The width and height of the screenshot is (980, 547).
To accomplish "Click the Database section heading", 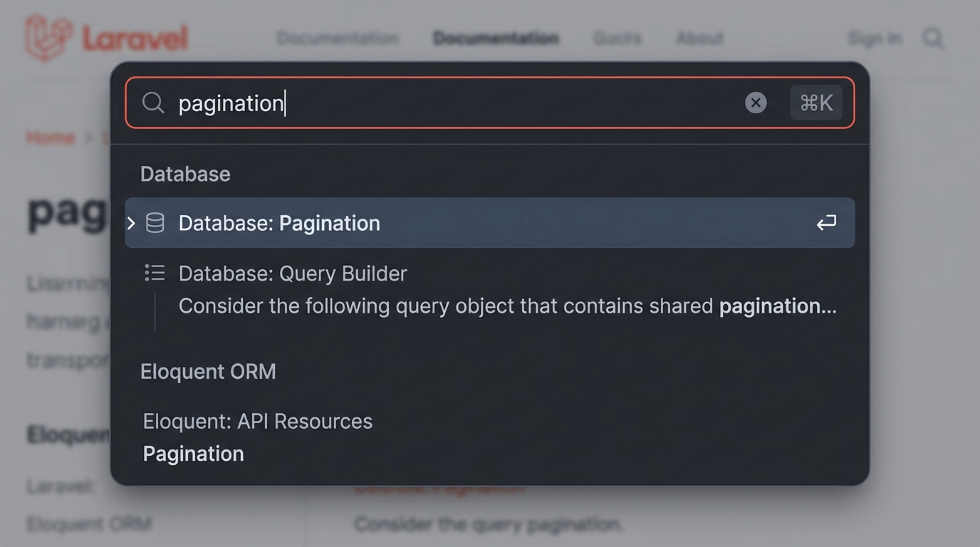I will pyautogui.click(x=185, y=174).
